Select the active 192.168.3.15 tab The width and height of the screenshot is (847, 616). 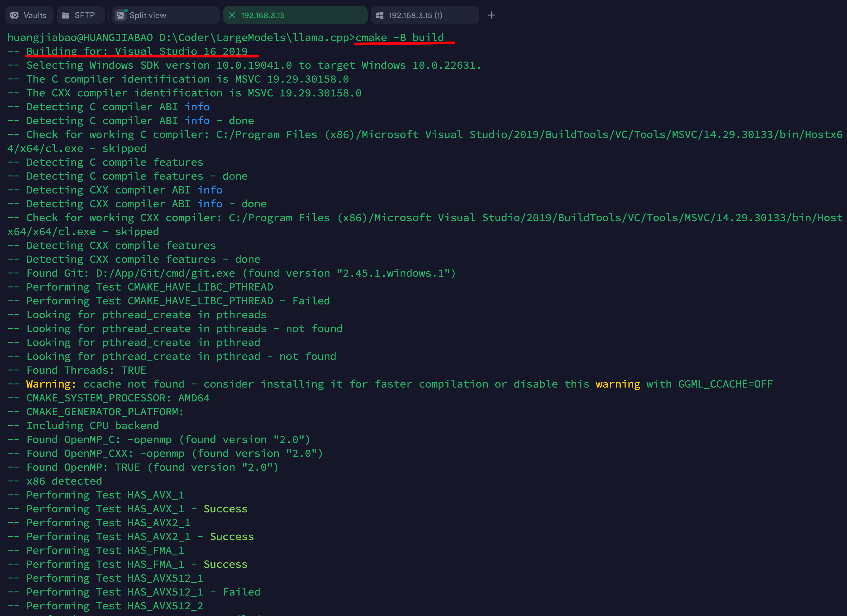[x=295, y=15]
